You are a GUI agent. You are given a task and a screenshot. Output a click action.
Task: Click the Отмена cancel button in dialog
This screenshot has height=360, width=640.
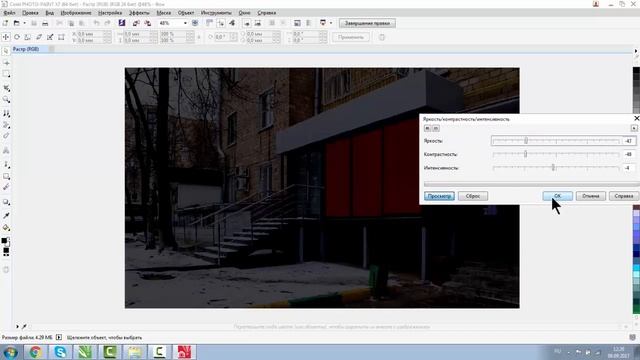(591, 196)
